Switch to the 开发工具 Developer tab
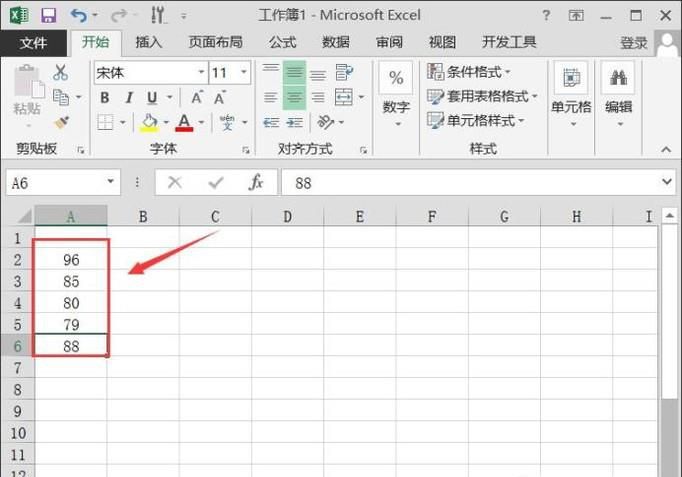 tap(509, 42)
